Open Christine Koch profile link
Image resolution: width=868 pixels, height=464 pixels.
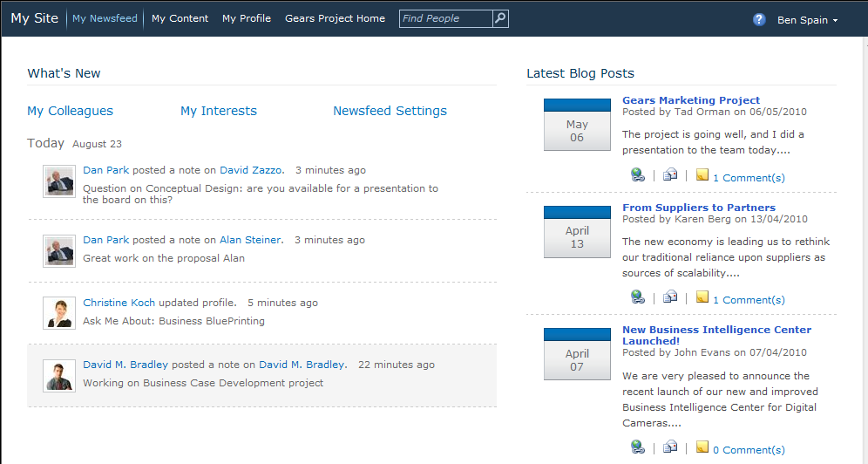point(119,303)
